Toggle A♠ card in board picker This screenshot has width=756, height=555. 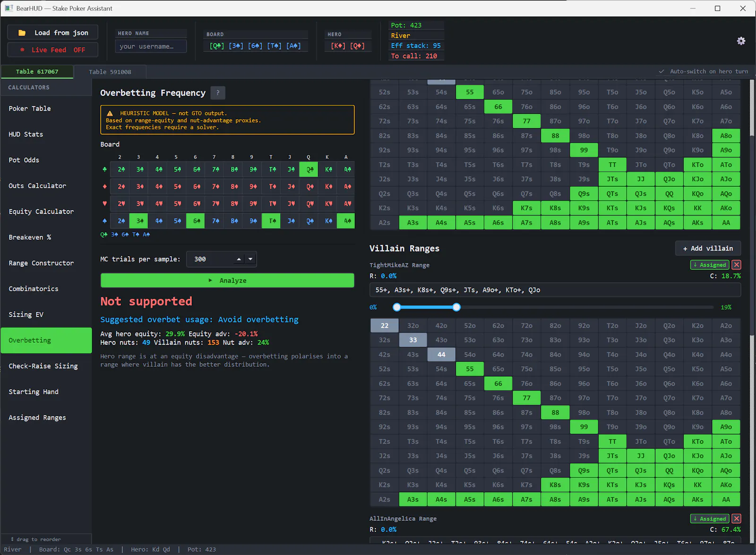346,221
